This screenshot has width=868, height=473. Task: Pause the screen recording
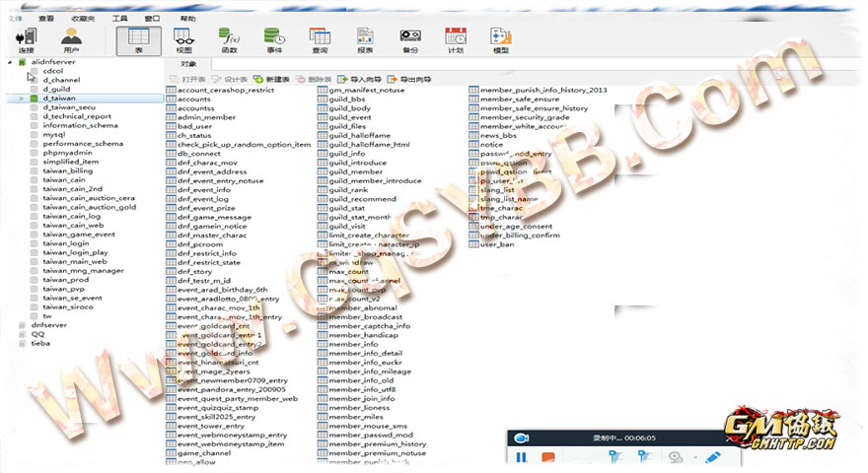click(521, 457)
